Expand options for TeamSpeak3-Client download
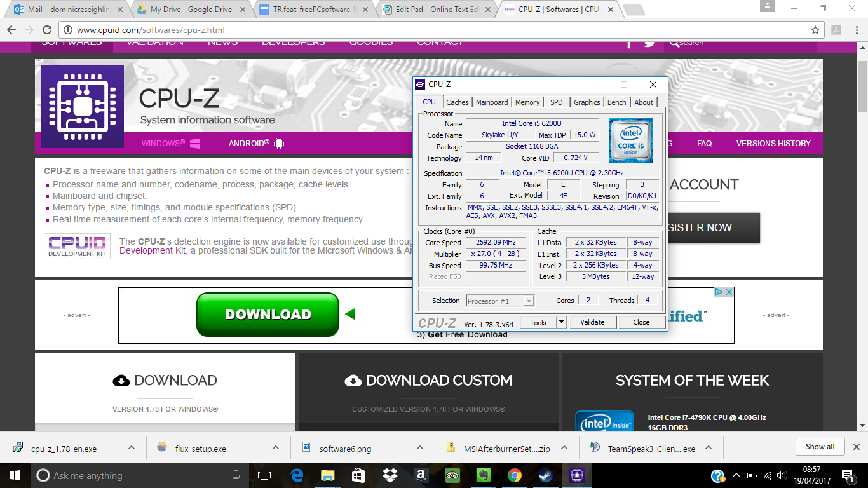Screen dimensions: 868x488 coord(710,448)
